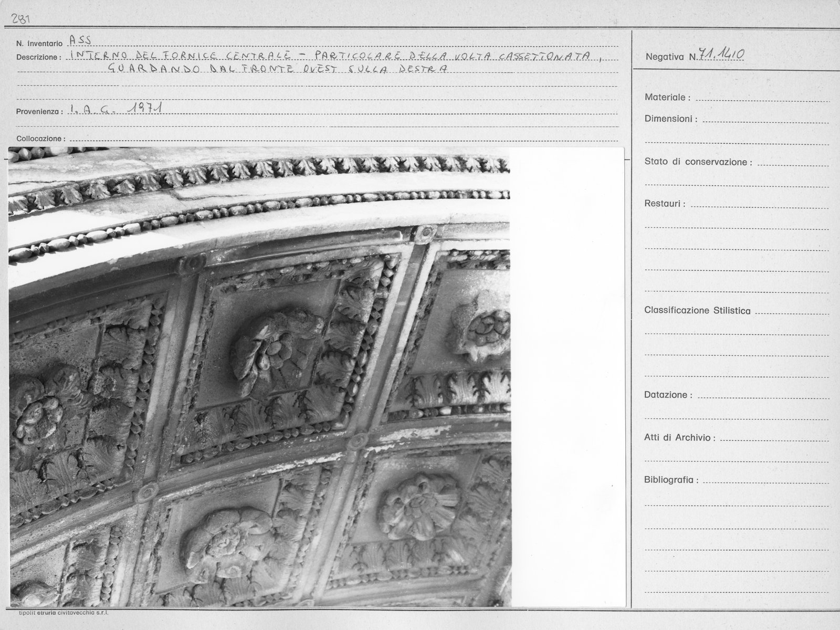Click the coffered vault photograph

(259, 377)
